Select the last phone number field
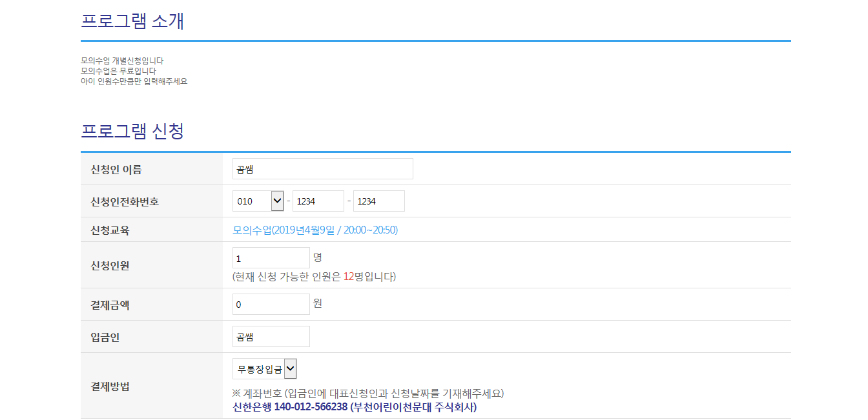868x420 pixels. tap(378, 201)
